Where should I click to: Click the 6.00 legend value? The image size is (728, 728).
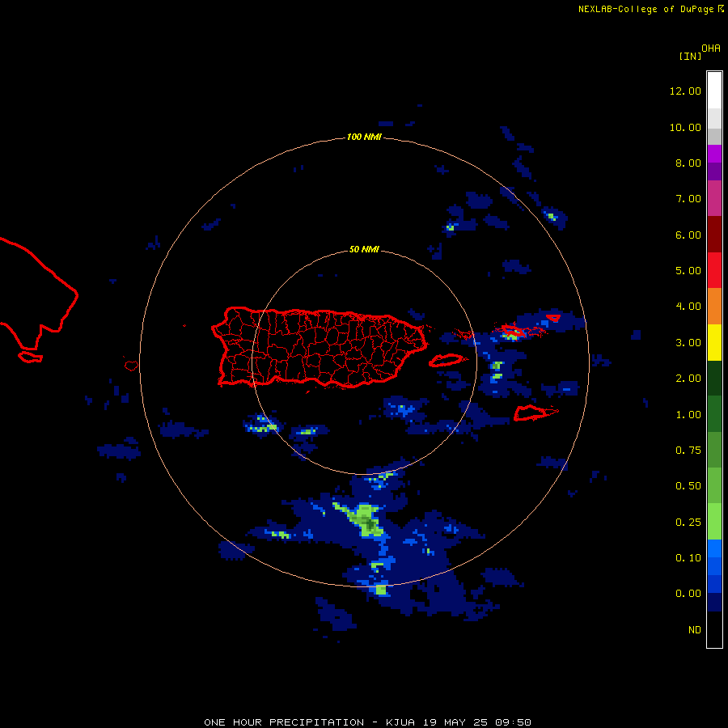(688, 235)
